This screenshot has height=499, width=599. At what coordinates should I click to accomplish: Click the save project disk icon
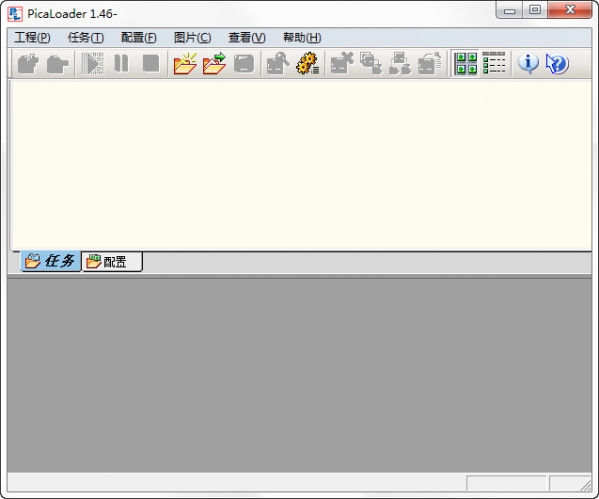pos(244,63)
